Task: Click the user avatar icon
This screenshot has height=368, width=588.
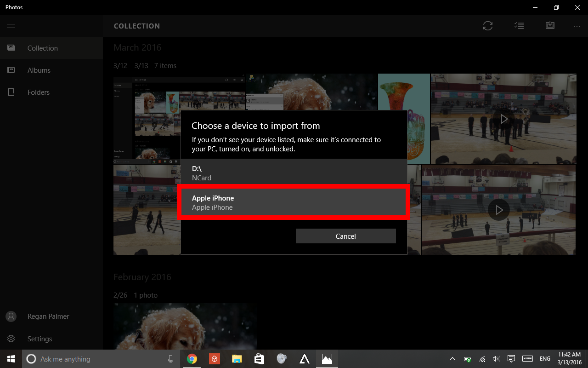Action: click(11, 316)
